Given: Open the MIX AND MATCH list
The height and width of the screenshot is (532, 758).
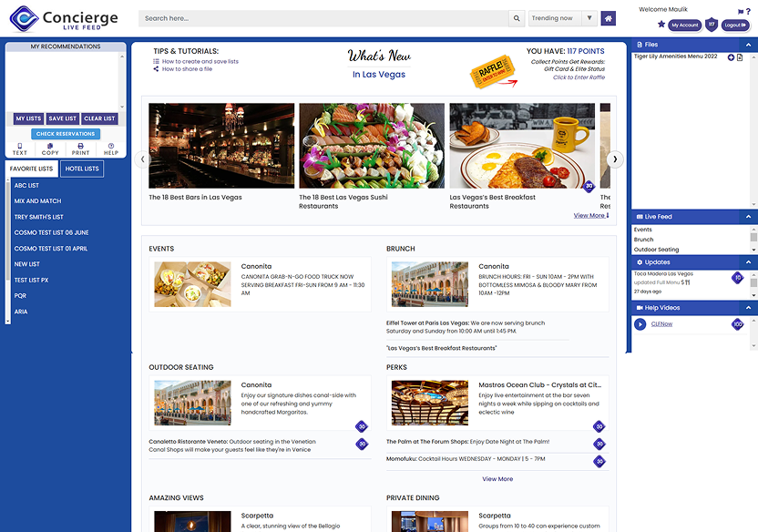Looking at the screenshot, I should click(37, 201).
